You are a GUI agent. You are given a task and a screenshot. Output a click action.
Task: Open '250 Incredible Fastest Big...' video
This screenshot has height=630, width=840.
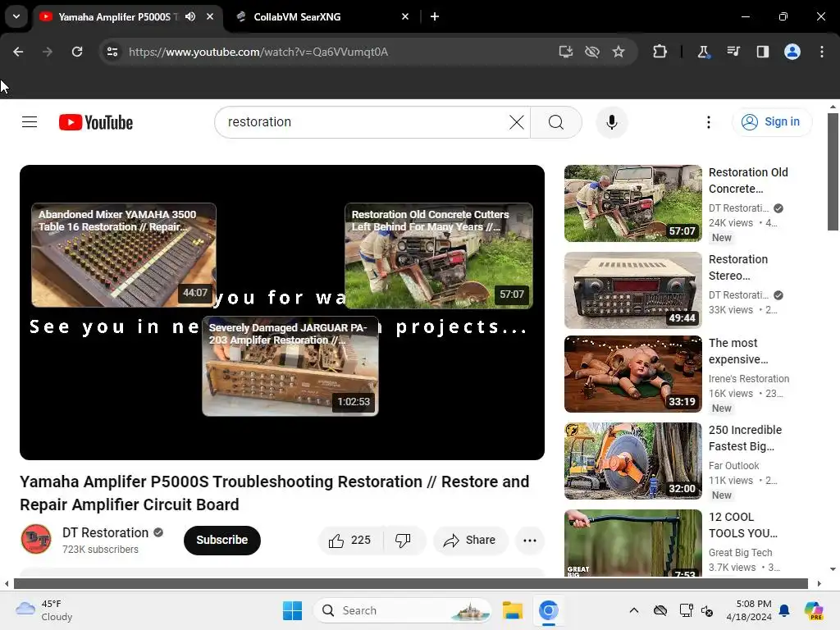745,438
